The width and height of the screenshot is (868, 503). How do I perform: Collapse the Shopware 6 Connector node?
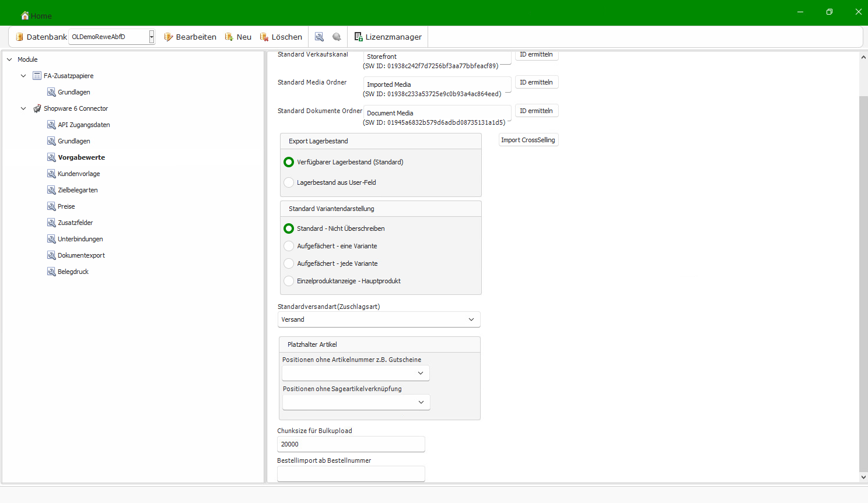coord(23,108)
